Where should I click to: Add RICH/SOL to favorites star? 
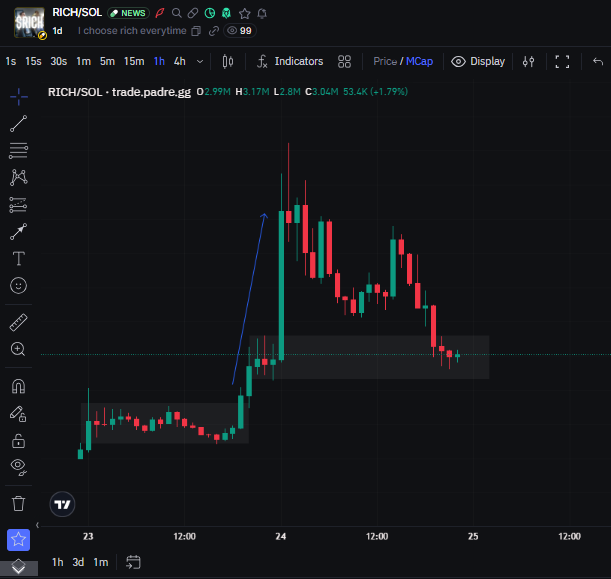click(245, 14)
